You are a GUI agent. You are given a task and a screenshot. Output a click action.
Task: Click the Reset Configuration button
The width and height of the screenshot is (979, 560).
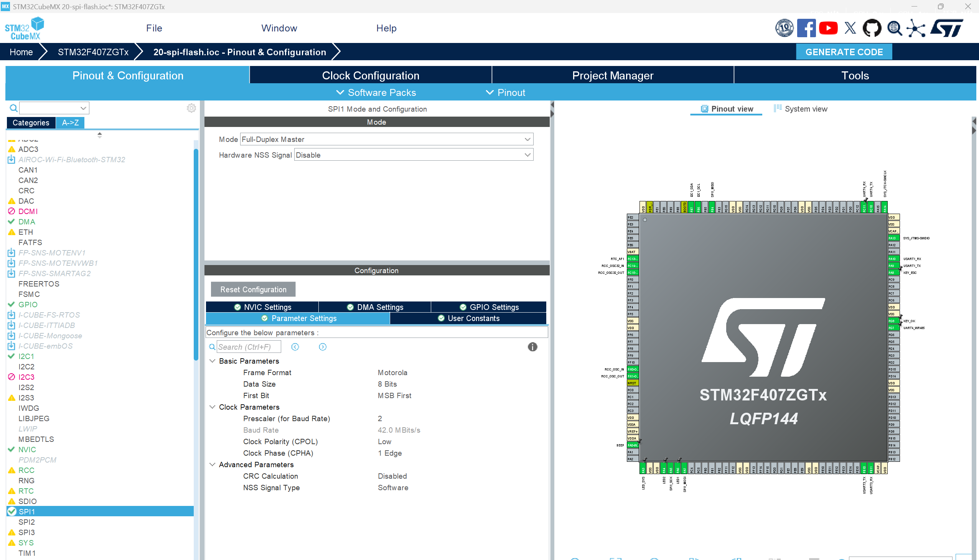[253, 289]
